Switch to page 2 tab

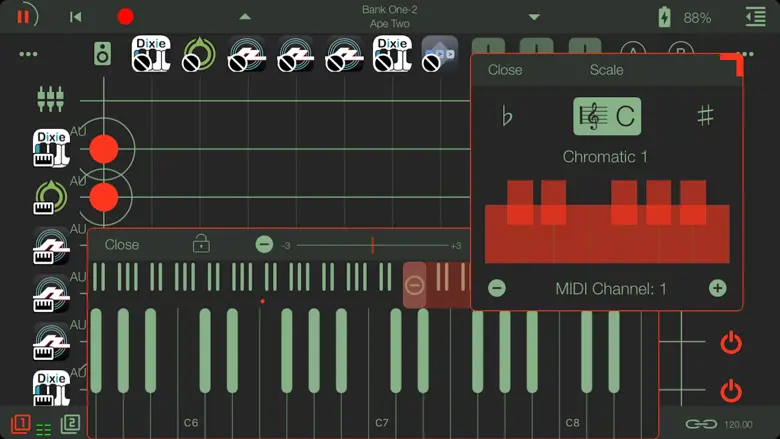70,424
